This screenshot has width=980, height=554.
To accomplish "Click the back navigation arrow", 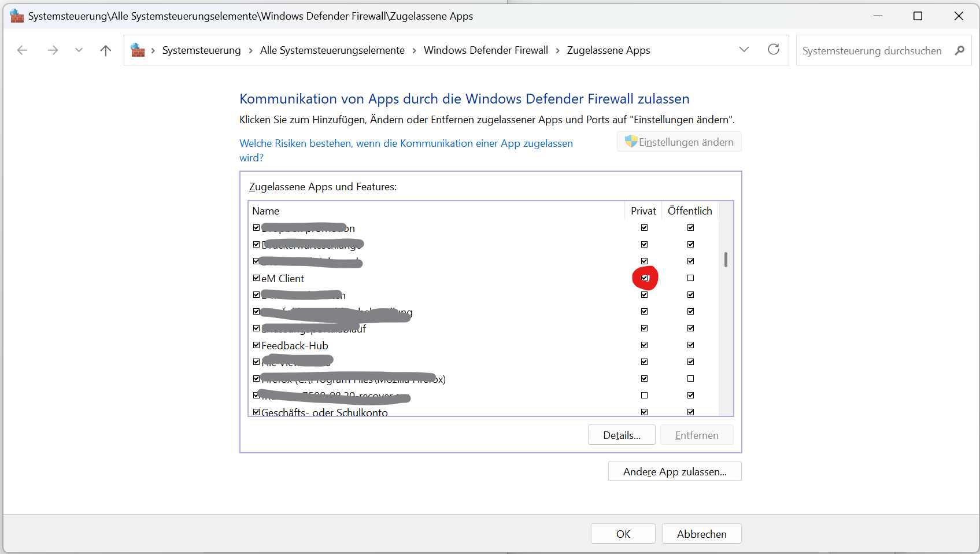I will (23, 50).
